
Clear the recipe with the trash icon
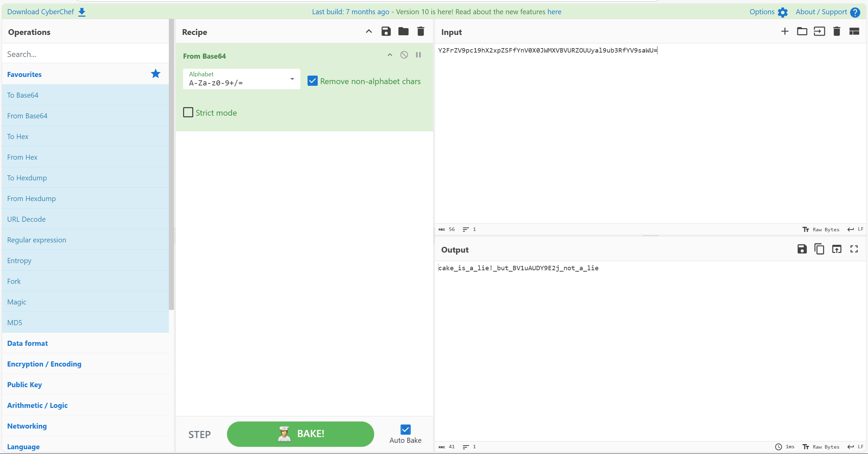click(420, 32)
